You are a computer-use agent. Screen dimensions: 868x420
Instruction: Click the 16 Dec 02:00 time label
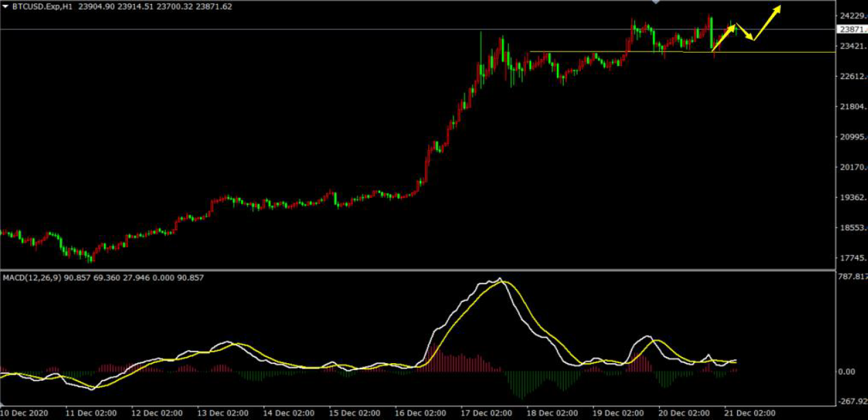click(x=420, y=413)
